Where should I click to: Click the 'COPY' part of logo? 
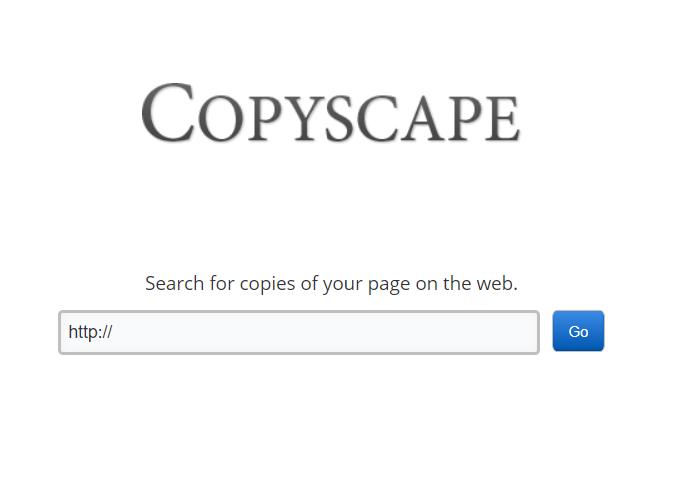(x=233, y=114)
